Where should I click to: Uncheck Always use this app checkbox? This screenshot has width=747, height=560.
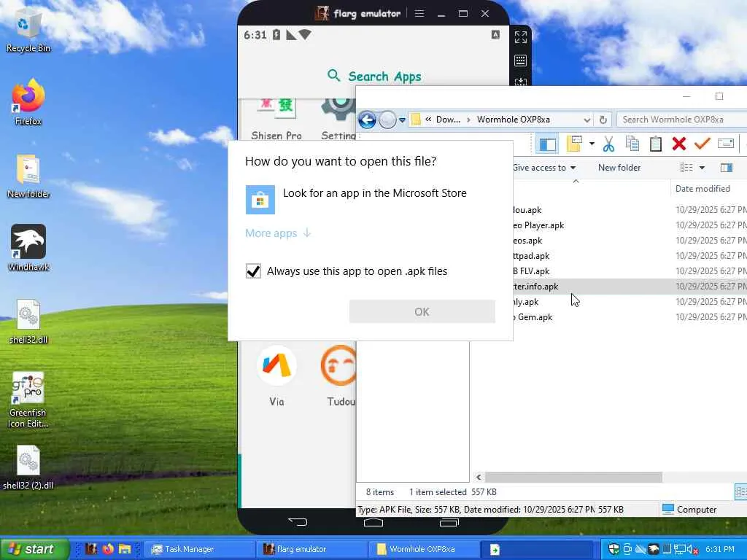coord(253,271)
